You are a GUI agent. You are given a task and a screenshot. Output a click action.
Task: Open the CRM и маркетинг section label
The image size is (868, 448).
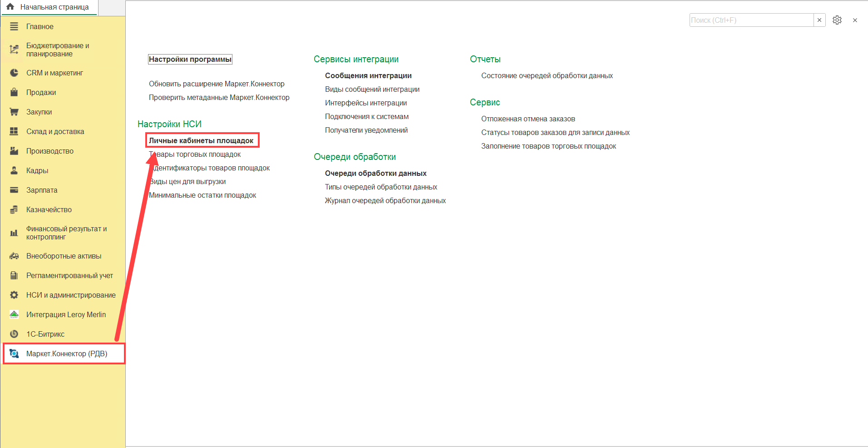[54, 73]
